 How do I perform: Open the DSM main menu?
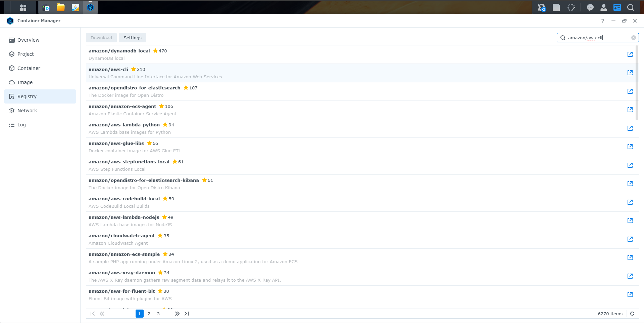[x=23, y=7]
